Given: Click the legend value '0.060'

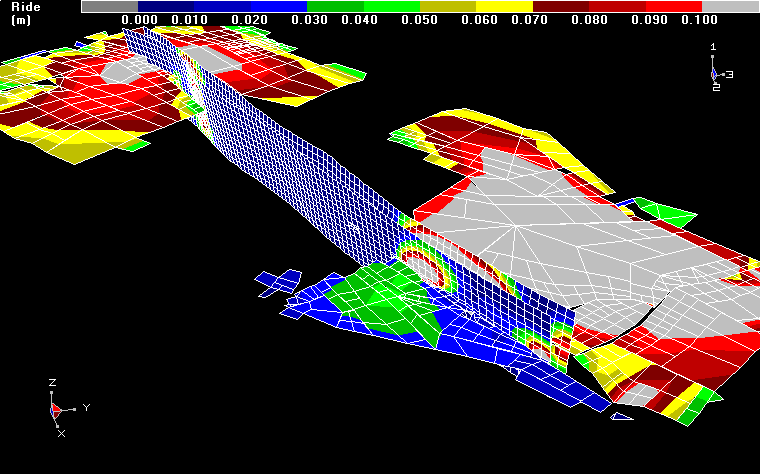Looking at the screenshot, I should [x=479, y=20].
